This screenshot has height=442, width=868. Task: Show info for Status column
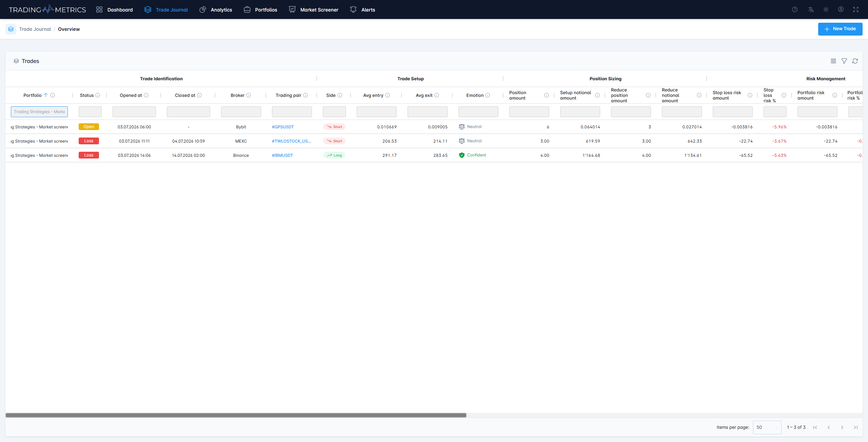(98, 95)
